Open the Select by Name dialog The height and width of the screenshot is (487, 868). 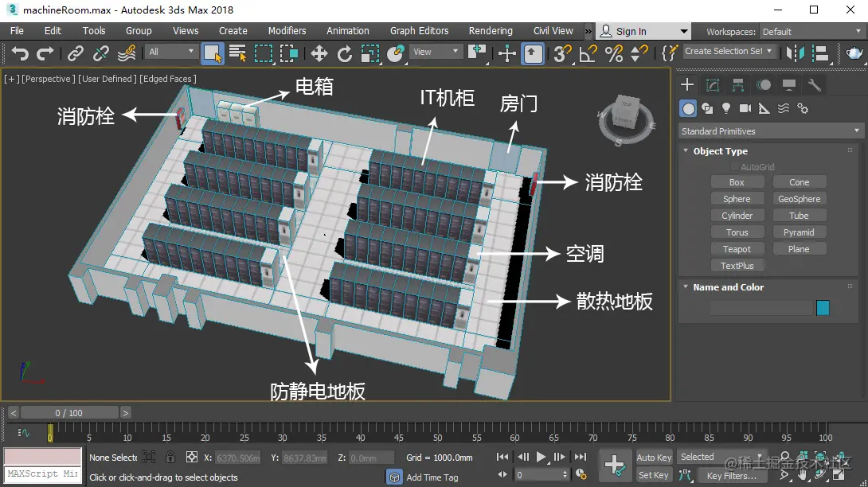239,53
